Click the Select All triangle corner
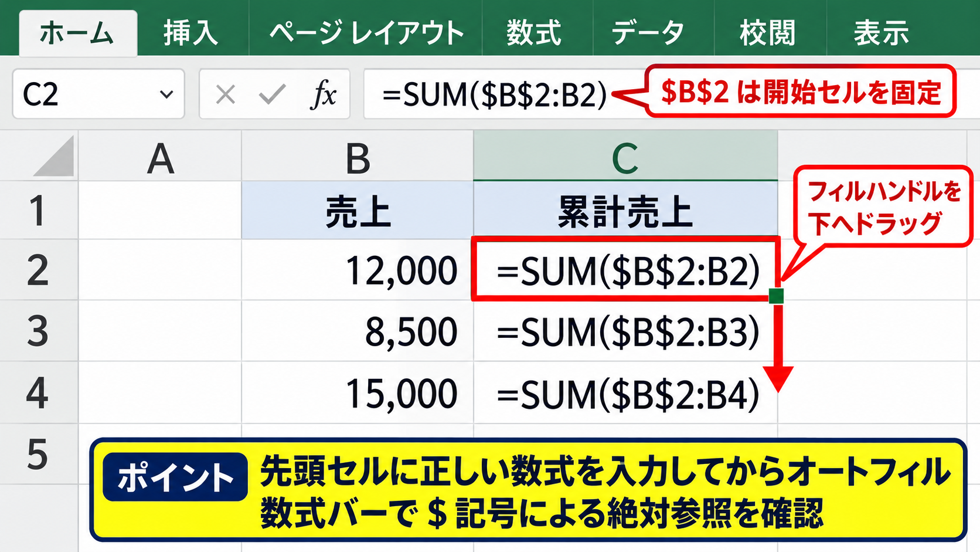Viewport: 980px width, 552px height. coord(54,156)
